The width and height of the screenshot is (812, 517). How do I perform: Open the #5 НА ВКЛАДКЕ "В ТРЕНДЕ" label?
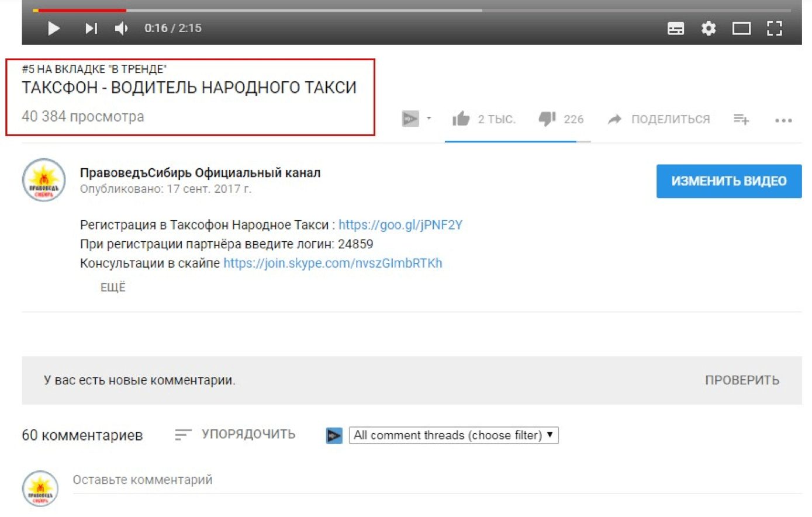pos(94,69)
